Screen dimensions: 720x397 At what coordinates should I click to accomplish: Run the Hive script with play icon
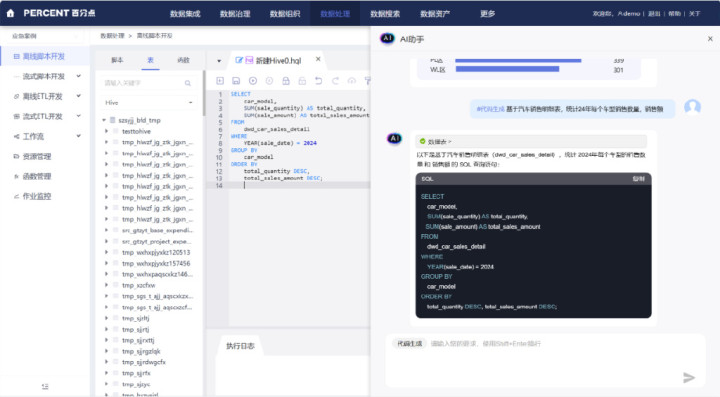tap(253, 81)
